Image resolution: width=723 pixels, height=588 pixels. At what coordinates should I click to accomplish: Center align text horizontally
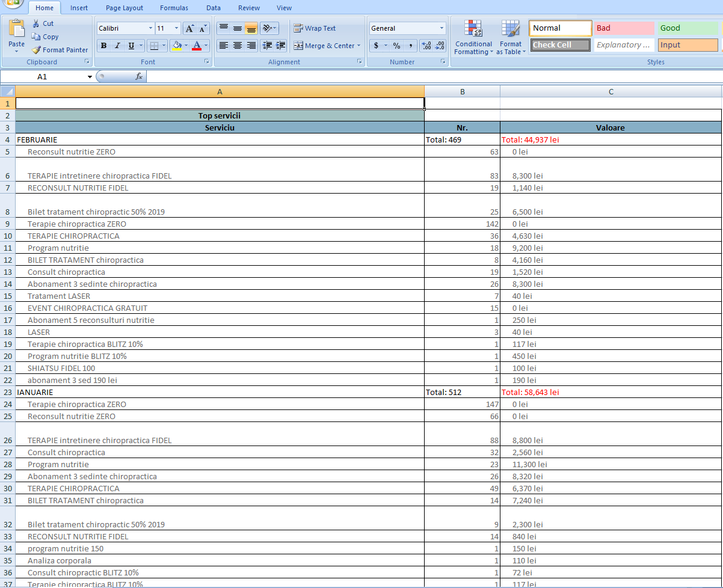pos(238,46)
